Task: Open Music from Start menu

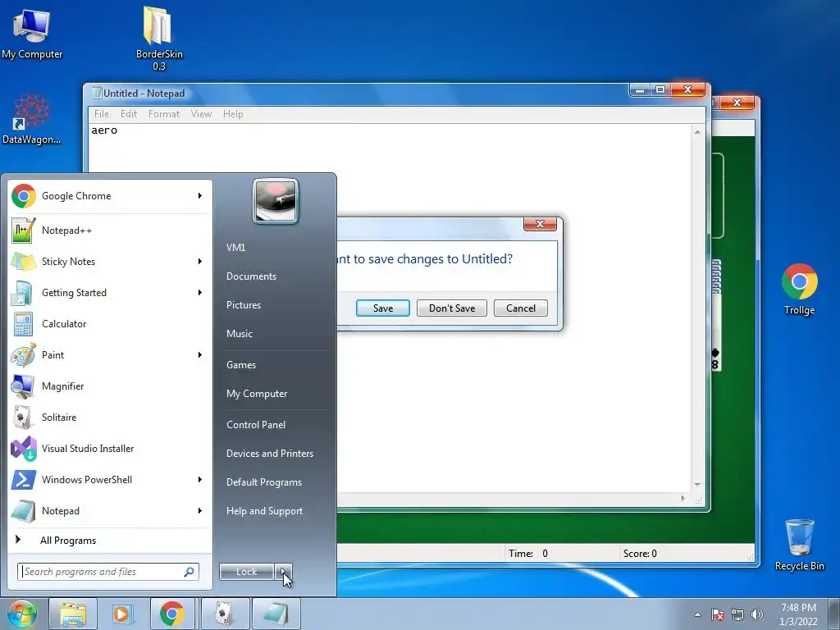Action: (240, 334)
